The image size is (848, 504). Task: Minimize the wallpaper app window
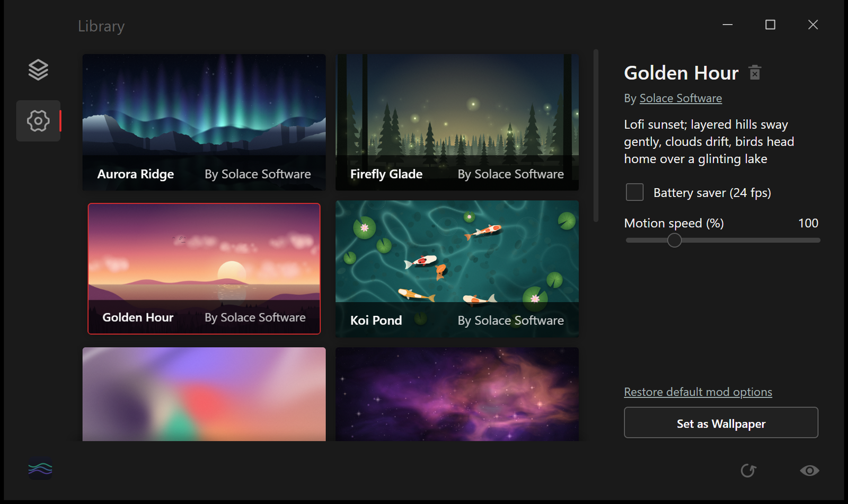[x=728, y=25]
